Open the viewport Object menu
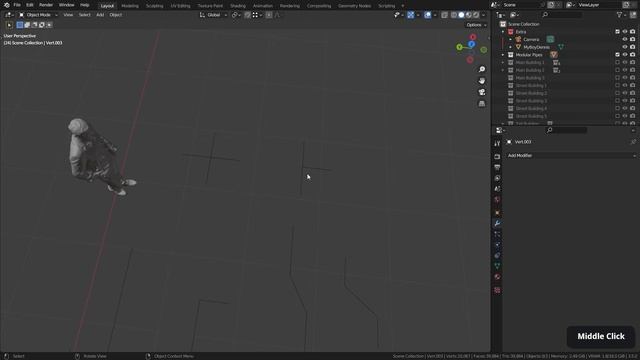 click(116, 15)
